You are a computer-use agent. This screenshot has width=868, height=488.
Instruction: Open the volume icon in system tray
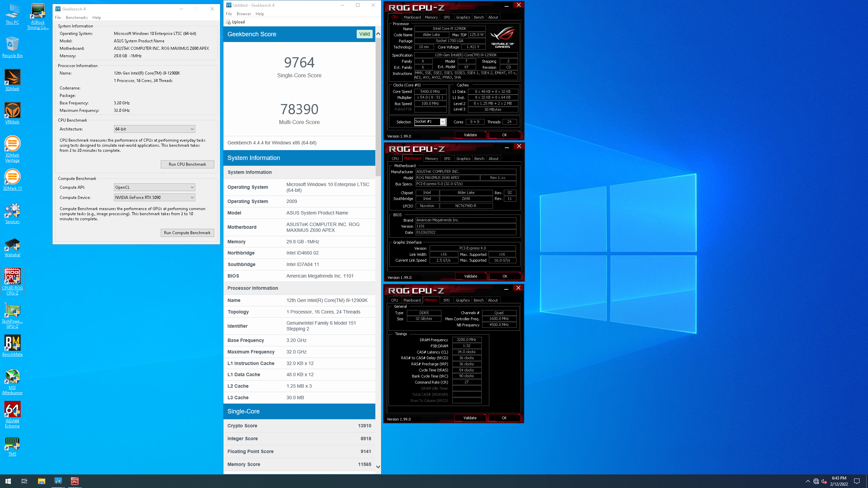[x=824, y=481]
